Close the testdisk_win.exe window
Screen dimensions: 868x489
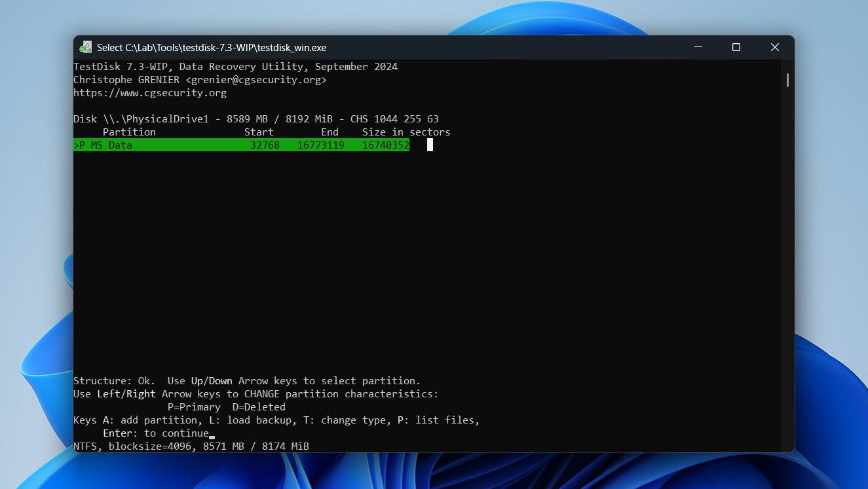coord(774,47)
